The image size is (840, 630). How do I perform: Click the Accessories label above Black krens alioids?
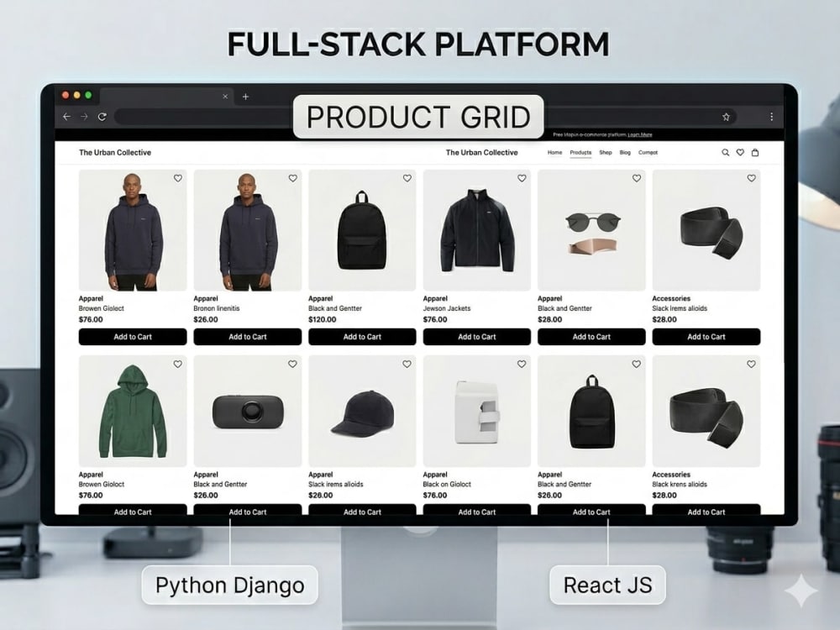tap(670, 475)
